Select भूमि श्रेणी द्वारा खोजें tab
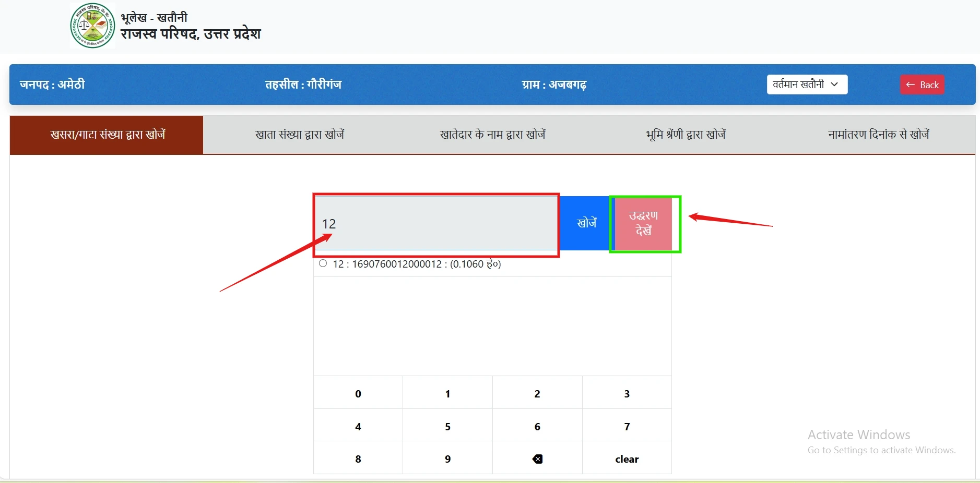Viewport: 980px width, 483px height. (x=686, y=135)
